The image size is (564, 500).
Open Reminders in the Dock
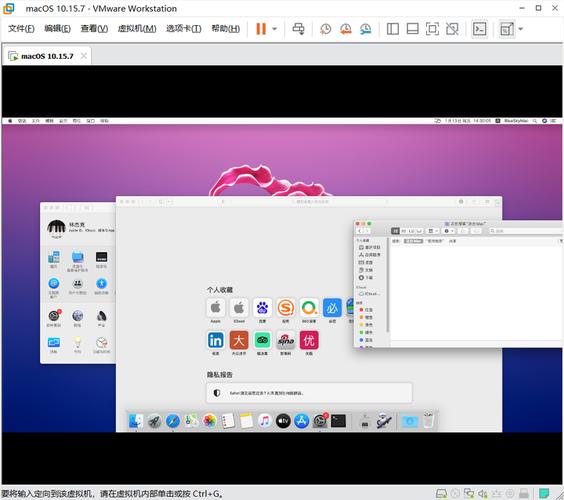(228, 421)
